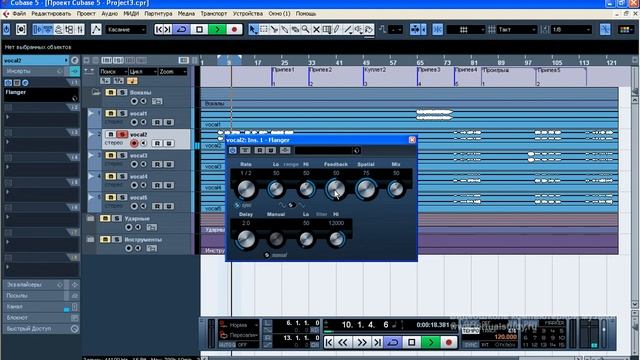Viewport: 640px width, 360px height.
Task: Click the tempo value 120.000
Action: click(x=505, y=337)
